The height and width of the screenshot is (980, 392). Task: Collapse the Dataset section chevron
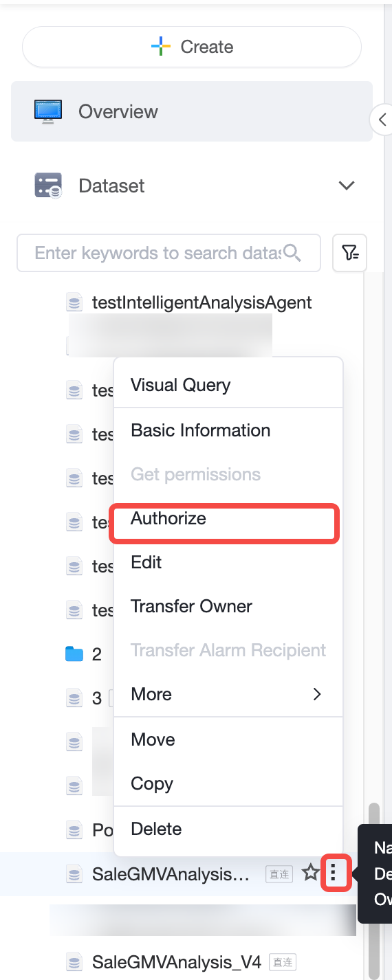(x=347, y=186)
